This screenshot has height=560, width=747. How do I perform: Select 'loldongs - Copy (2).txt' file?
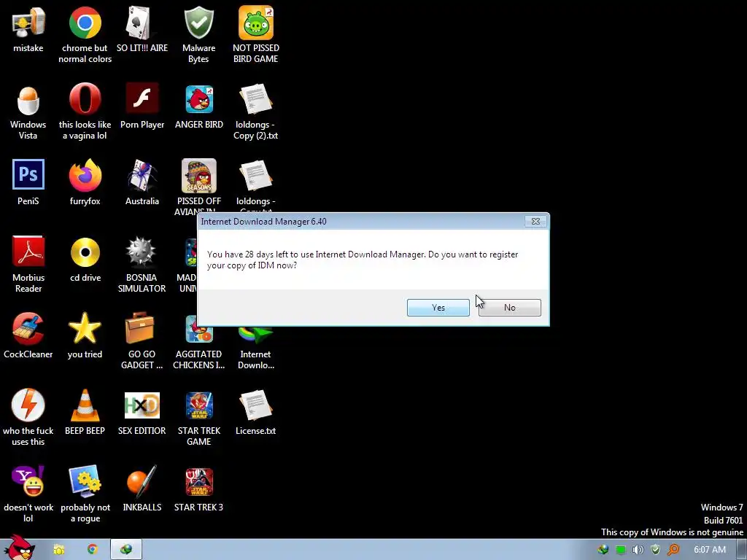(x=256, y=112)
